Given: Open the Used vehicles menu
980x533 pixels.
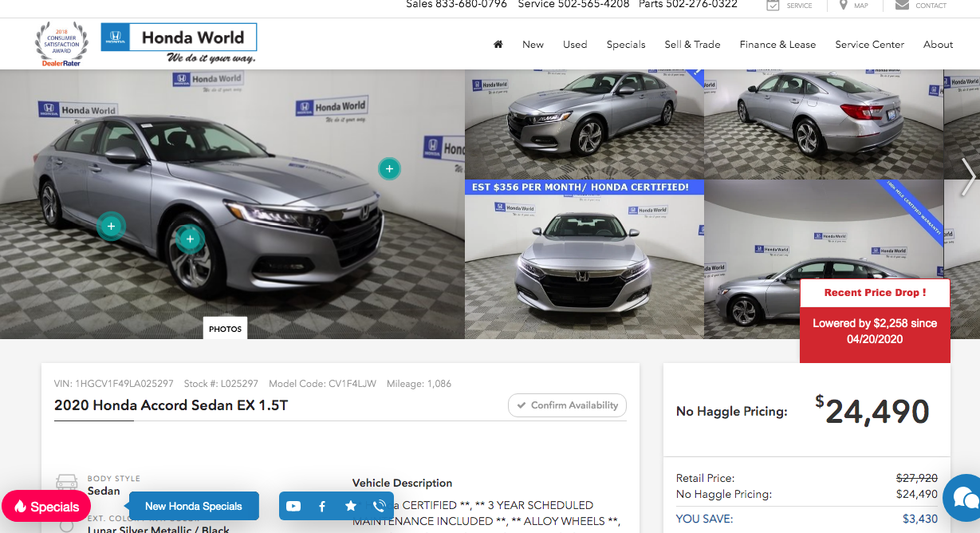Looking at the screenshot, I should pos(575,45).
